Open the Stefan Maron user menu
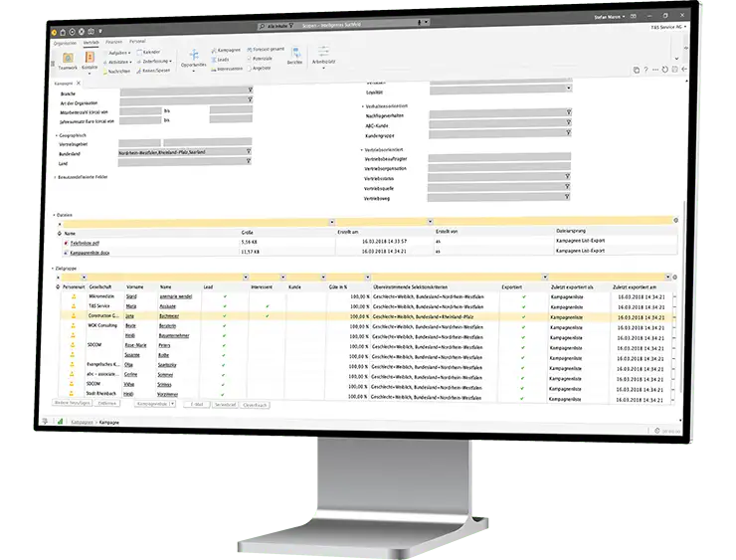 pyautogui.click(x=609, y=17)
